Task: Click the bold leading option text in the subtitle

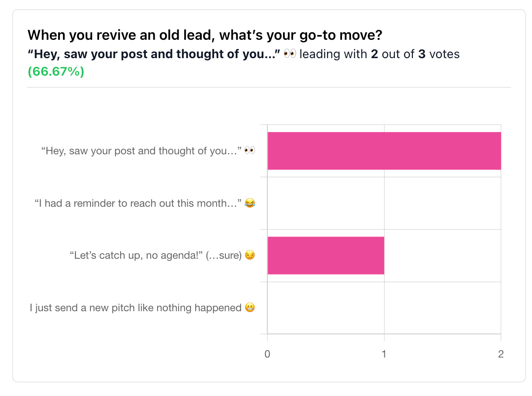Action: (153, 54)
